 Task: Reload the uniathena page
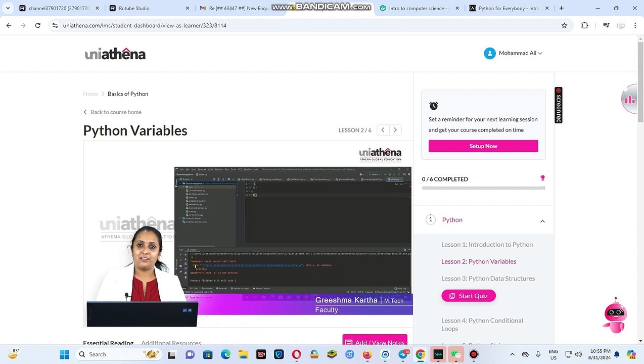(37, 25)
